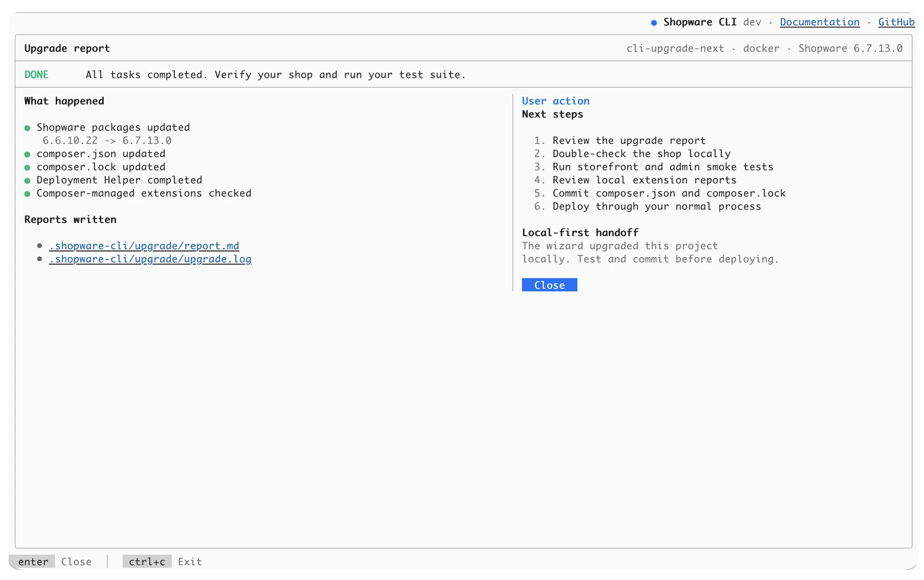924x580 pixels.
Task: Select step 'Run storefront and admin smoke tests'
Action: tap(663, 167)
